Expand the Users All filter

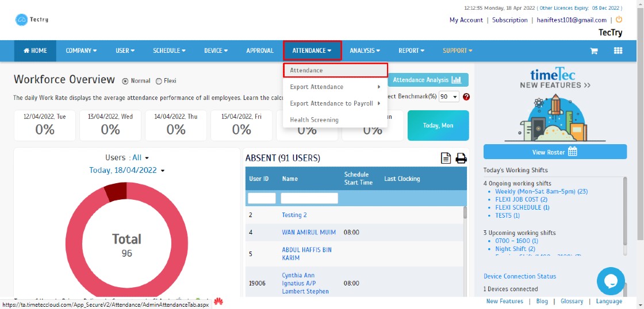click(141, 157)
